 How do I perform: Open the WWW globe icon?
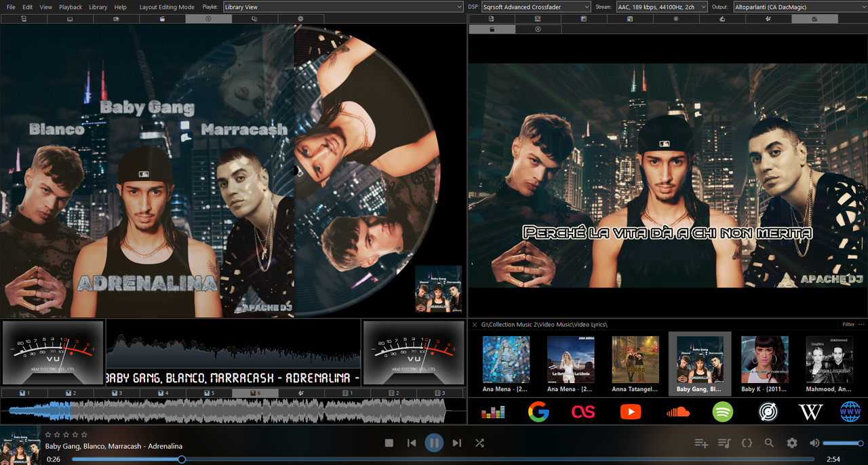click(x=850, y=411)
